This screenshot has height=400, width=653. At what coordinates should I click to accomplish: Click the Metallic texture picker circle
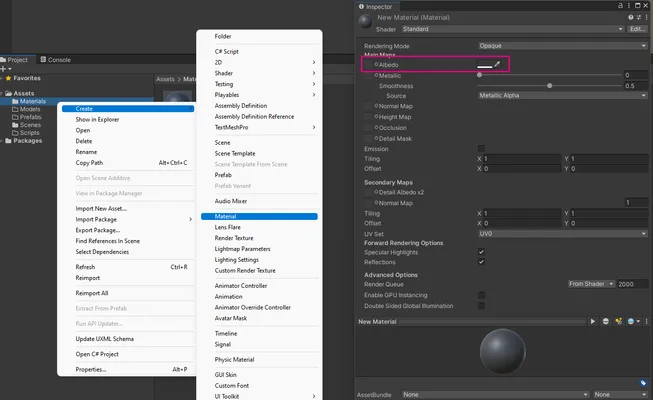tap(376, 75)
